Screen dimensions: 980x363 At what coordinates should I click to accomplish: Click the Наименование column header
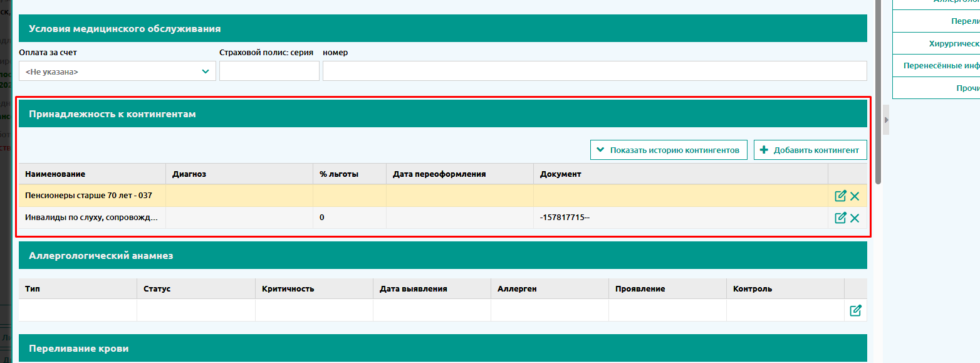tap(55, 174)
